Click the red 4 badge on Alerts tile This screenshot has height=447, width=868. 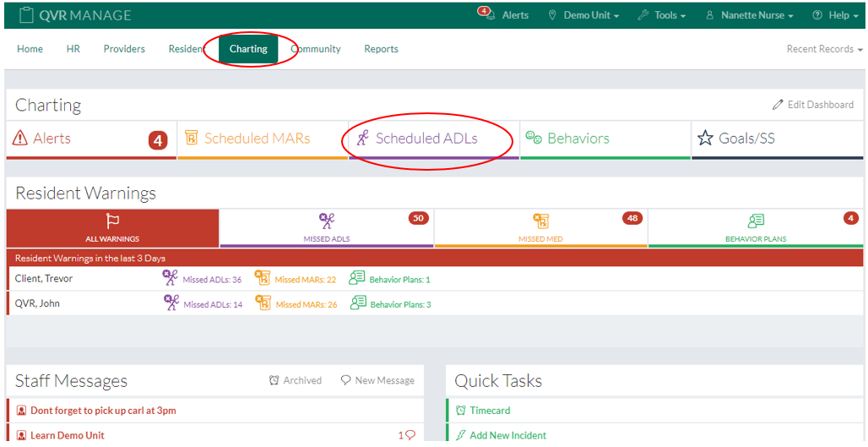(158, 139)
